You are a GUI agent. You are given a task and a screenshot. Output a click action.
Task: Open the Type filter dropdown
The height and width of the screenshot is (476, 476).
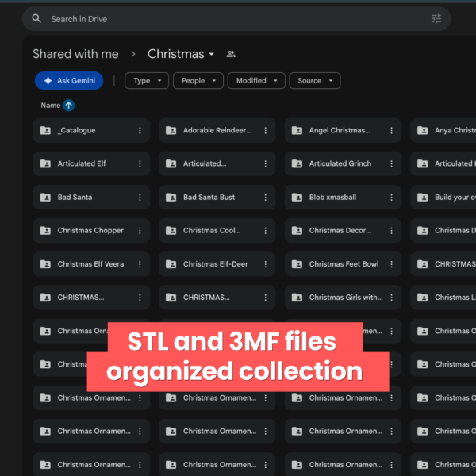pyautogui.click(x=147, y=81)
